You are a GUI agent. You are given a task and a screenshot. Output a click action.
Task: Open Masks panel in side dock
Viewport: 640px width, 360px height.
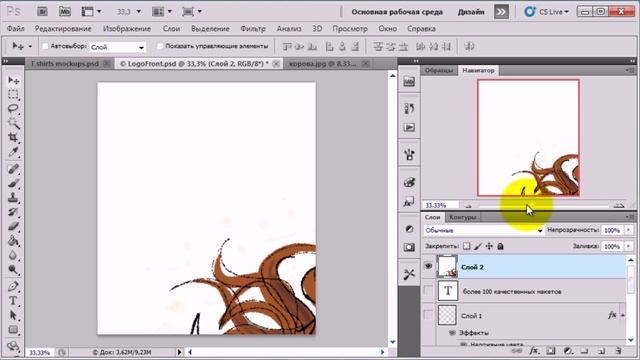tap(409, 247)
